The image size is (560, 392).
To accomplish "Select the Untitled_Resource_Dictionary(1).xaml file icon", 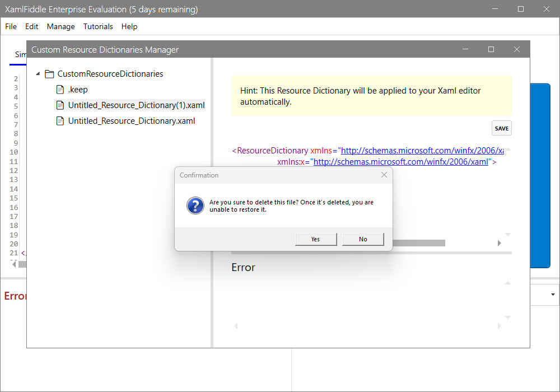I will coord(60,105).
